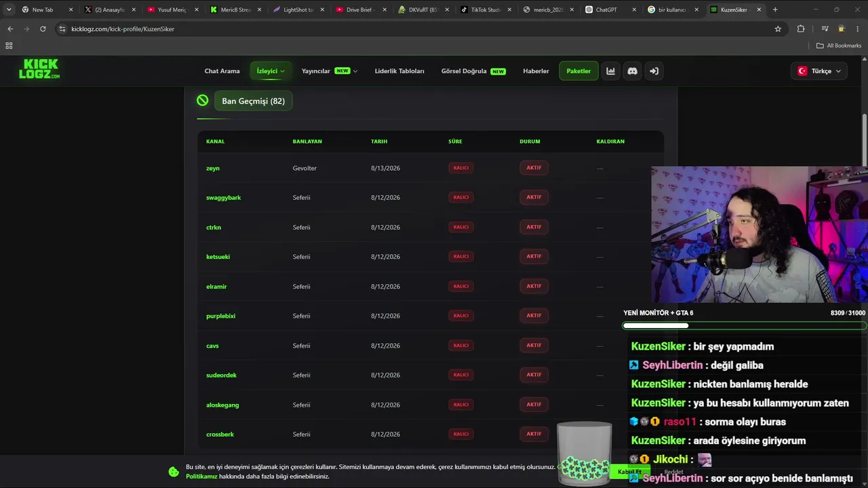868x488 pixels.
Task: Open the statistics chart icon in navbar
Action: (x=610, y=70)
